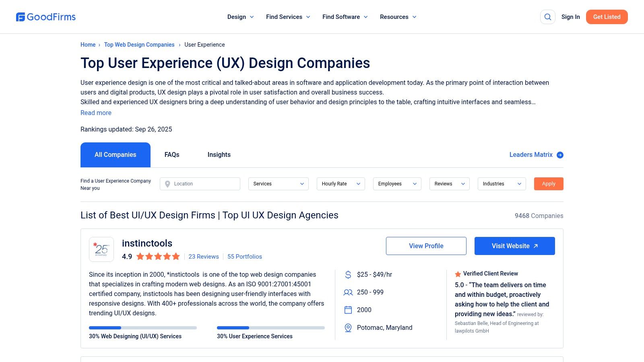Image resolution: width=644 pixels, height=362 pixels.
Task: Click the instinctools company name
Action: click(147, 243)
